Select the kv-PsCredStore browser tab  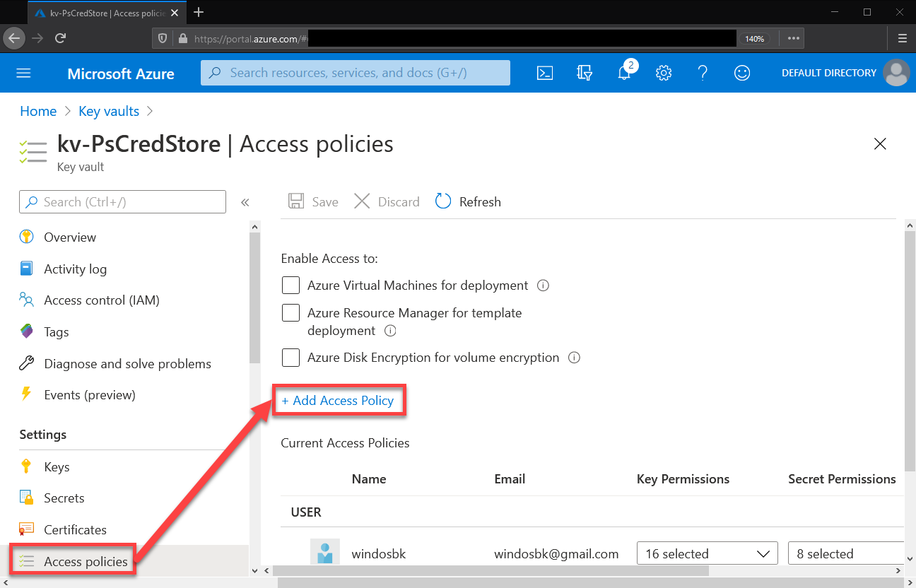[x=108, y=13]
